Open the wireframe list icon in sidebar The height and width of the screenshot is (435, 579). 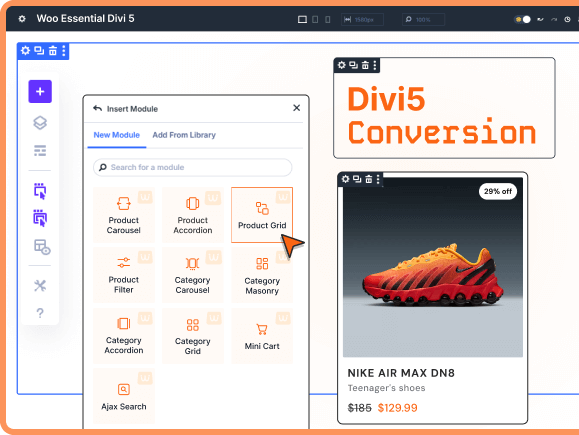point(40,151)
